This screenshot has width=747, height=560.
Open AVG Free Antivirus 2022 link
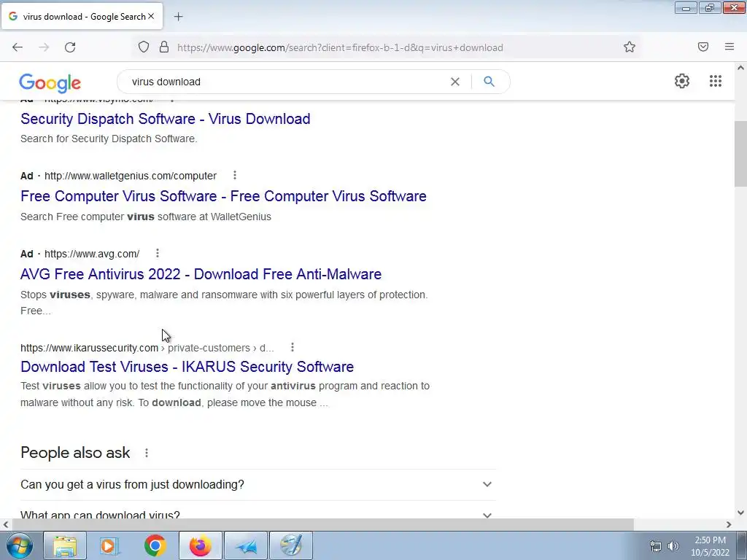click(201, 274)
